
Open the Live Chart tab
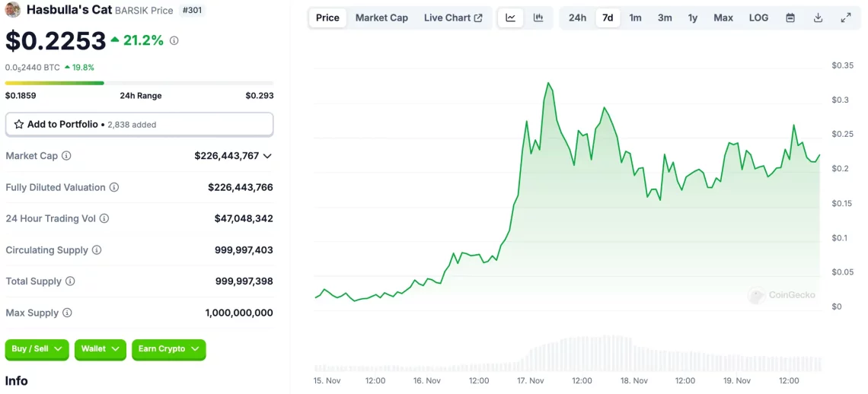452,17
